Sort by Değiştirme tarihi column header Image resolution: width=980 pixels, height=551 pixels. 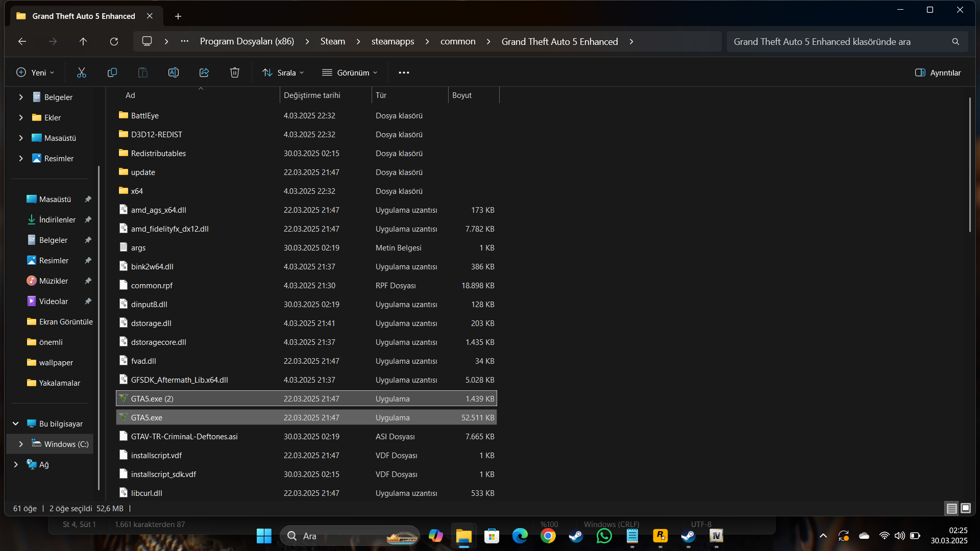[x=312, y=95]
